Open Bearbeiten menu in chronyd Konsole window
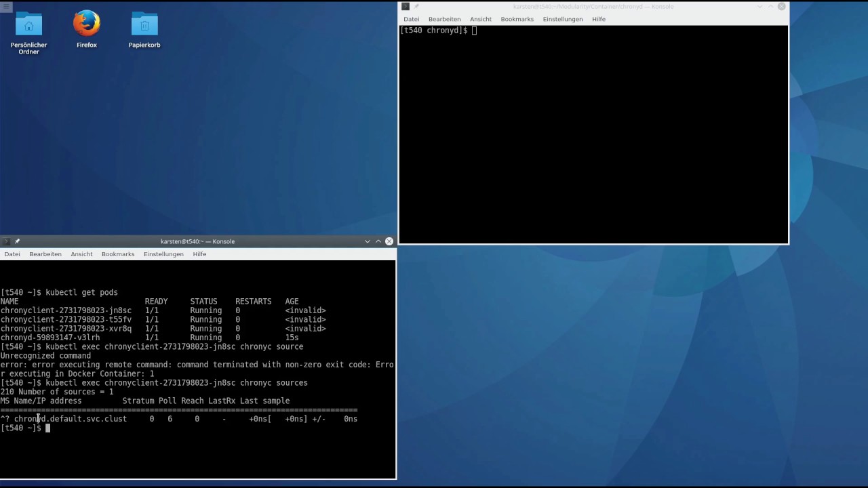868x488 pixels. pyautogui.click(x=445, y=19)
